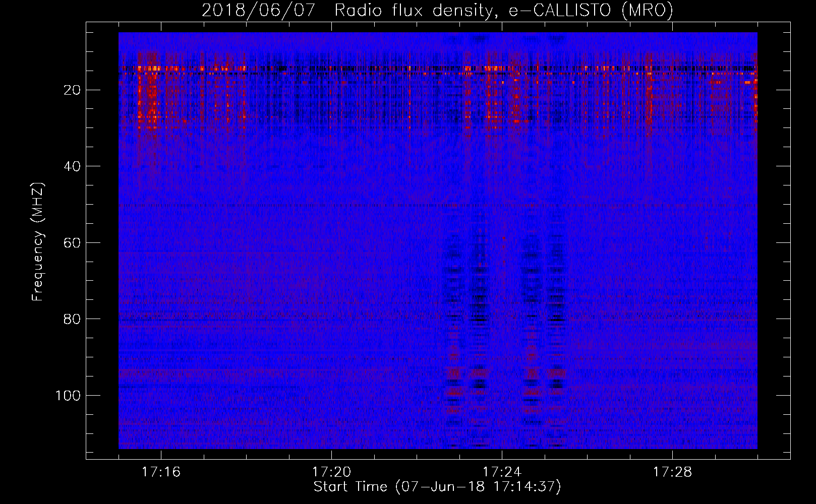Viewport: 816px width, 504px height.
Task: Click the 20 MHz frequency tick label
Action: click(x=72, y=90)
